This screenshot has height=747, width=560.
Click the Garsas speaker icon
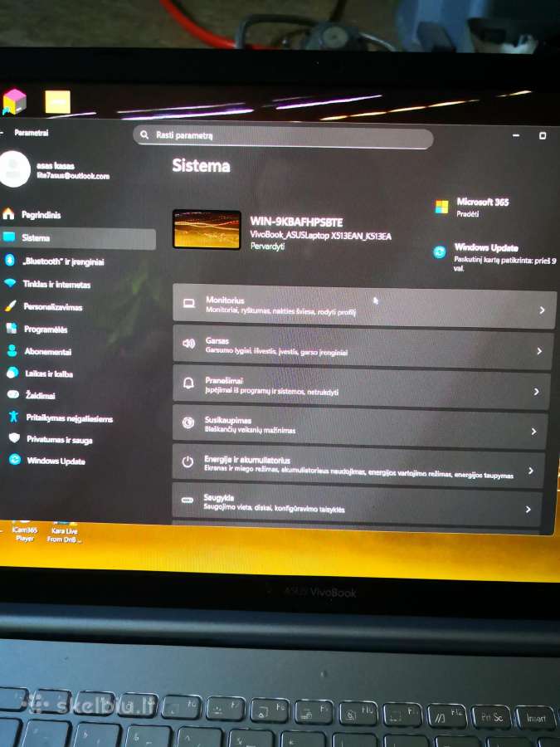188,344
